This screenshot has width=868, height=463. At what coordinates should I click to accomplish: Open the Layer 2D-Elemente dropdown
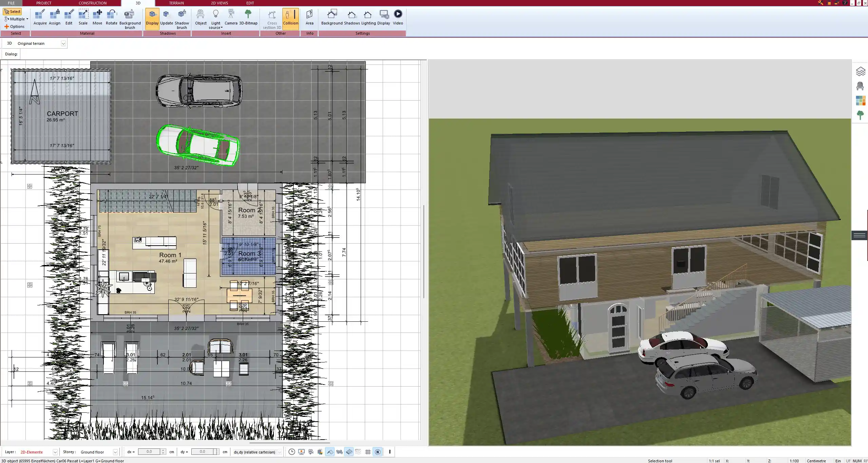pos(55,452)
